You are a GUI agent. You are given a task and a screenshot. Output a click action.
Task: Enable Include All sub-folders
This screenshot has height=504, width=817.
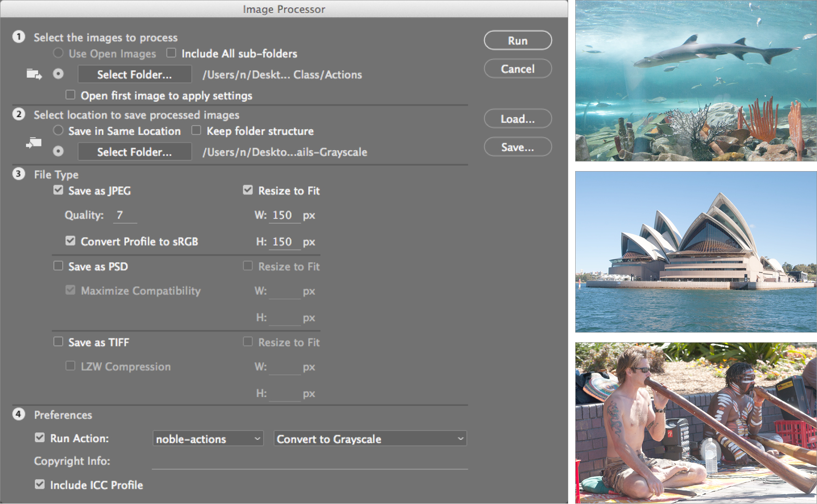[x=171, y=53]
